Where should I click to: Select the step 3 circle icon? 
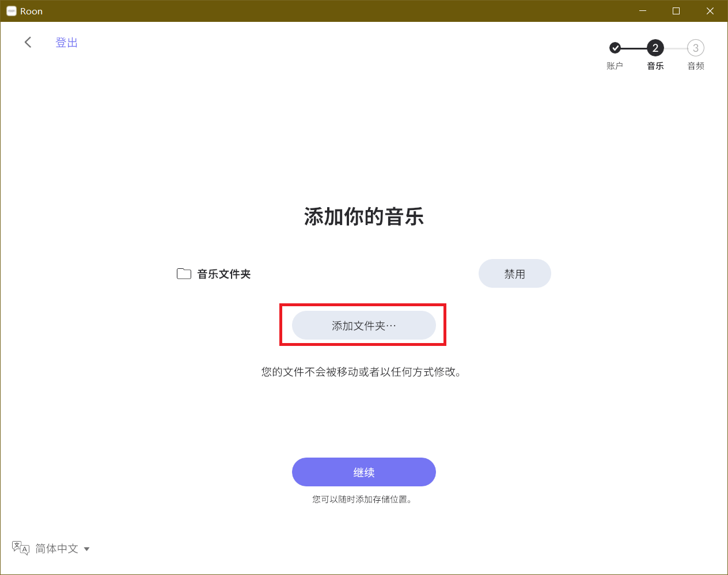tap(695, 48)
